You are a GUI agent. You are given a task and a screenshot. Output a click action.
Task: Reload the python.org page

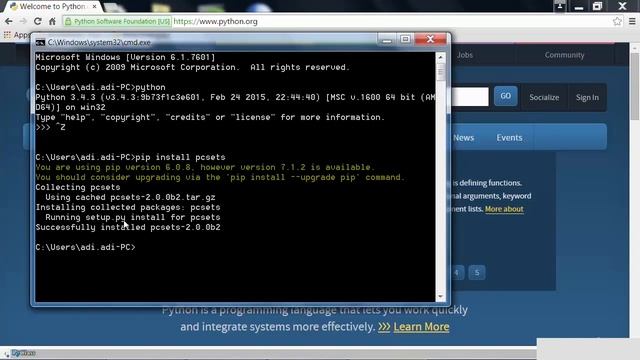click(x=38, y=21)
